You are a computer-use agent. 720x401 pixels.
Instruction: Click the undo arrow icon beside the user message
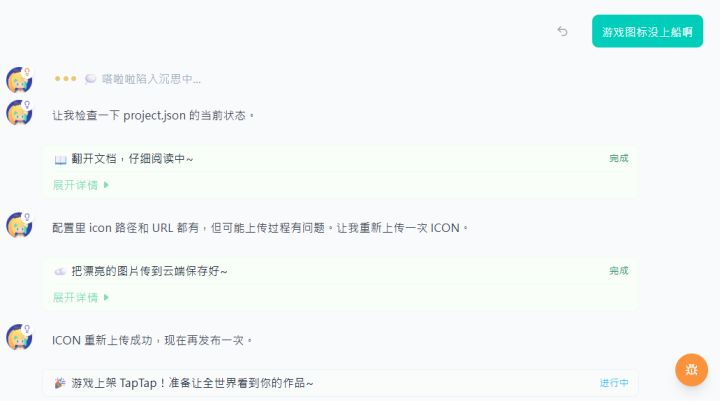pos(562,31)
